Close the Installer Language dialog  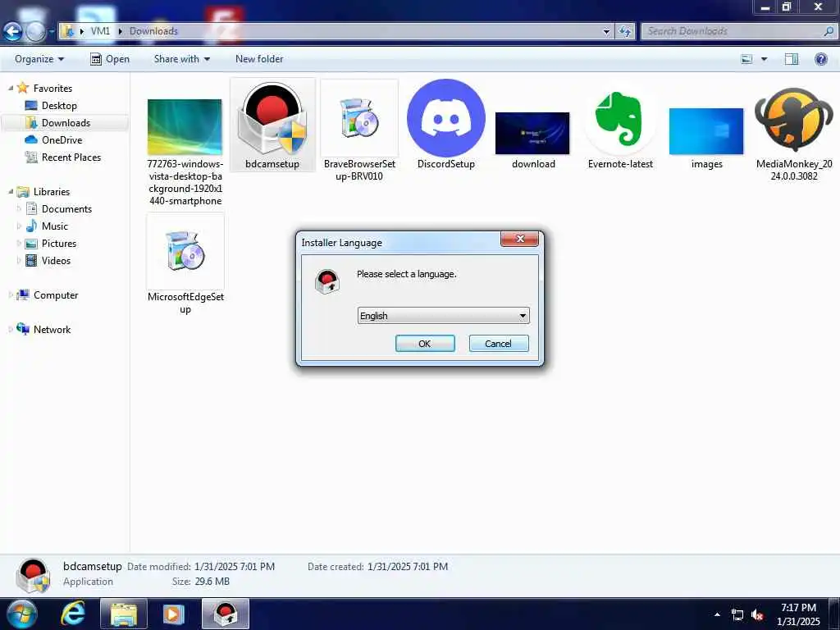click(519, 239)
